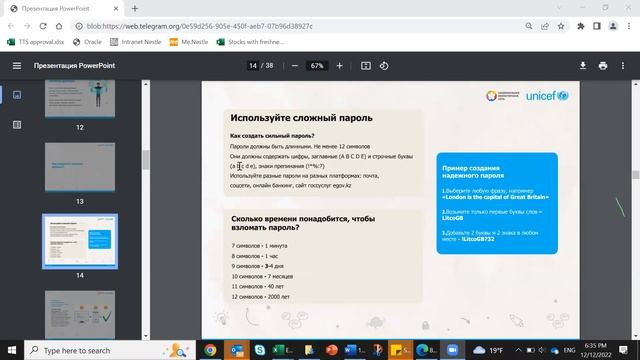This screenshot has width=640, height=360.
Task: Zoom in with the plus button
Action: pyautogui.click(x=340, y=66)
